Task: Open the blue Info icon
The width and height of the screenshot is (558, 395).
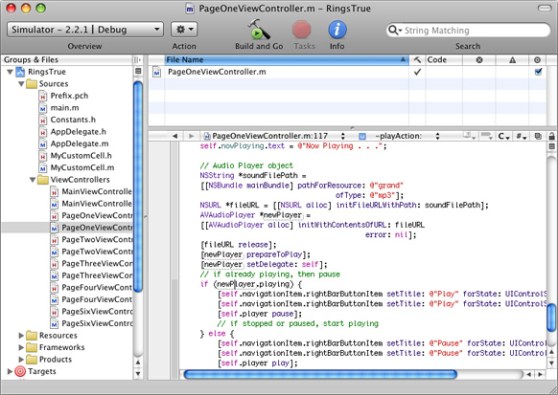Action: [x=337, y=30]
